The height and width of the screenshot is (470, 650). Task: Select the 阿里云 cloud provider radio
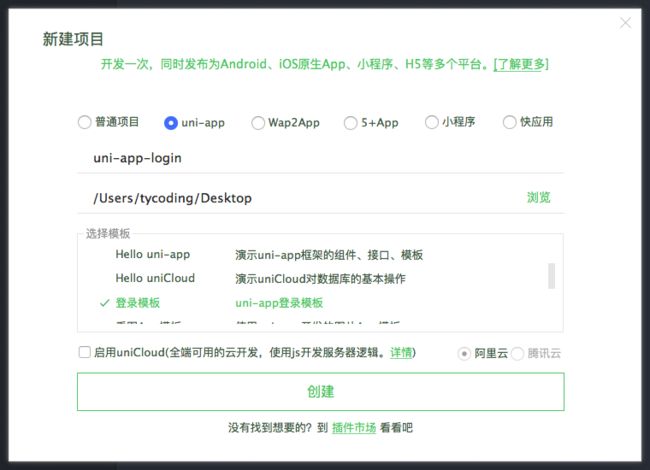click(464, 354)
